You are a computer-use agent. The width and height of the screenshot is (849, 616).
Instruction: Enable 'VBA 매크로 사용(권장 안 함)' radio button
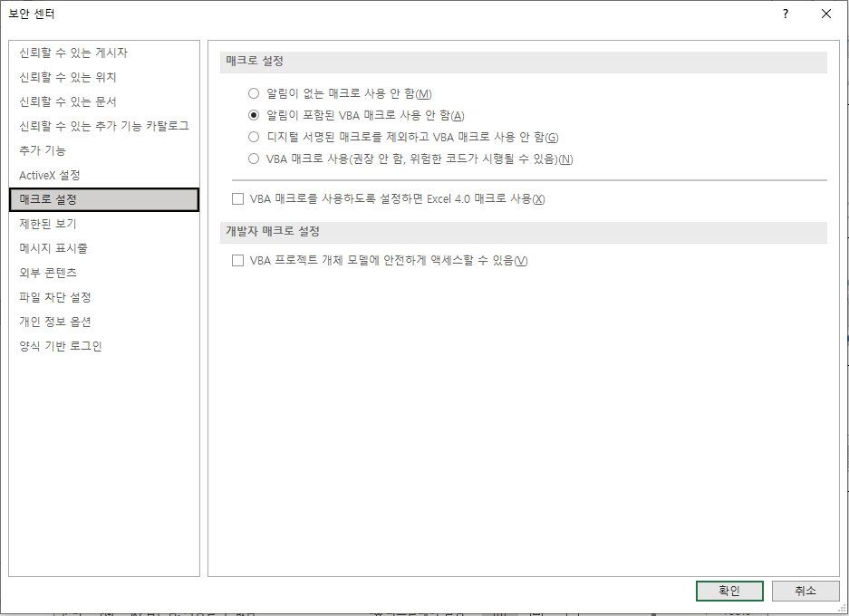pyautogui.click(x=254, y=159)
